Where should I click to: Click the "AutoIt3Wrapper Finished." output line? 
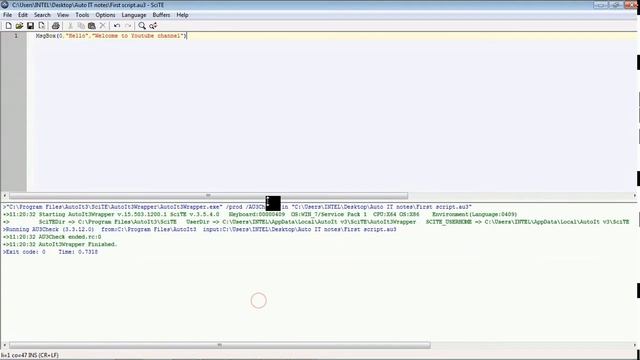click(60, 244)
